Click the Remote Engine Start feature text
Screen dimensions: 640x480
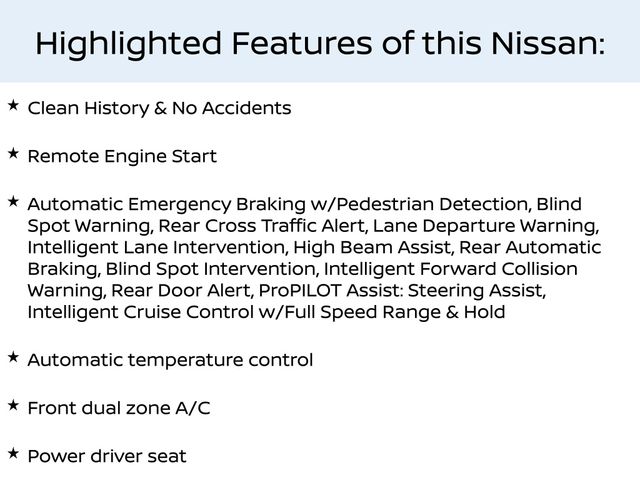[121, 157]
